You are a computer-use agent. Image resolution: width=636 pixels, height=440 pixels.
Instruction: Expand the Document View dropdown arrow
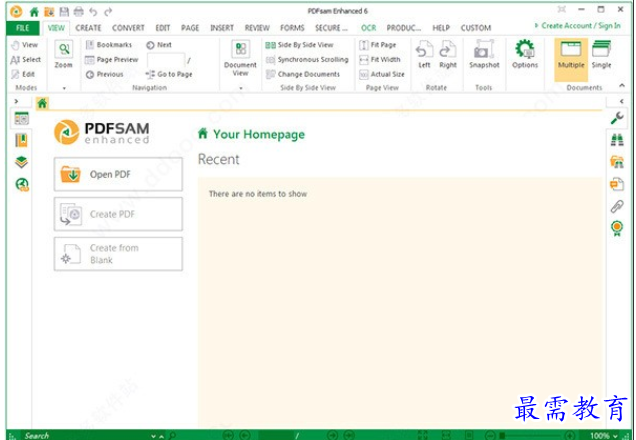[x=241, y=88]
